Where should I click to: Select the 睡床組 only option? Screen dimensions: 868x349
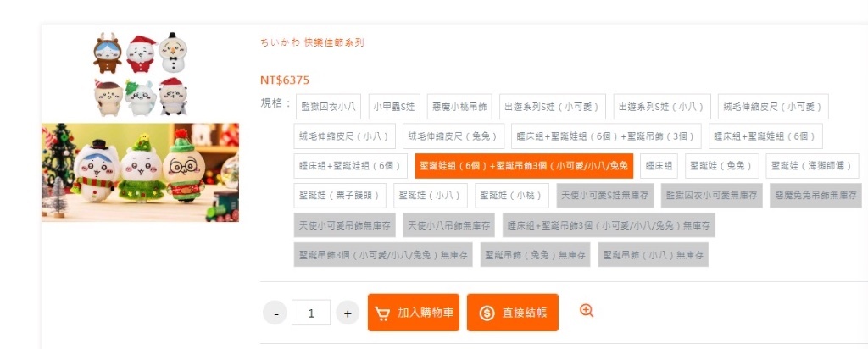(659, 166)
